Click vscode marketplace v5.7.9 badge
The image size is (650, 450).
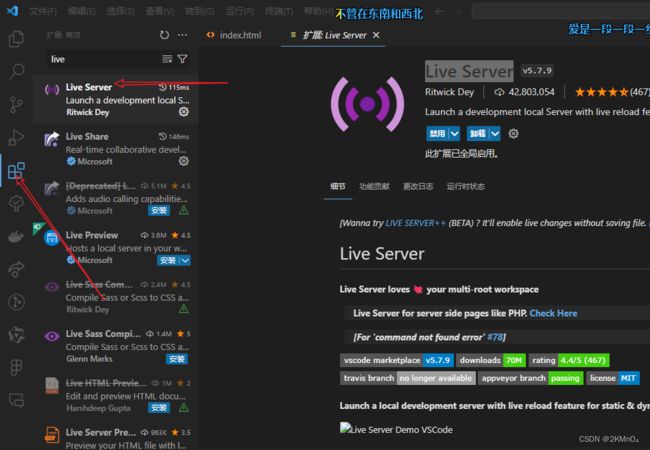pyautogui.click(x=396, y=360)
